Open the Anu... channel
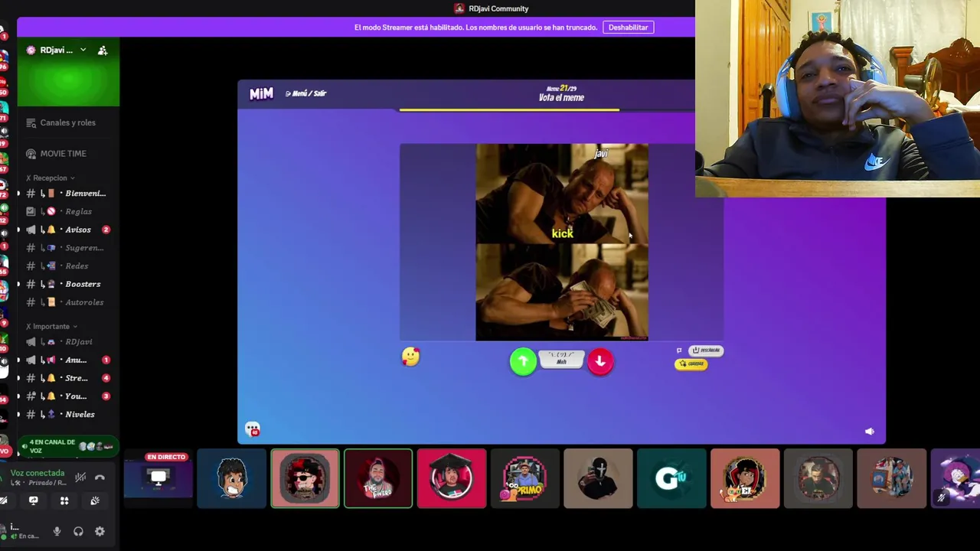Viewport: 980px width, 551px height. (x=67, y=360)
